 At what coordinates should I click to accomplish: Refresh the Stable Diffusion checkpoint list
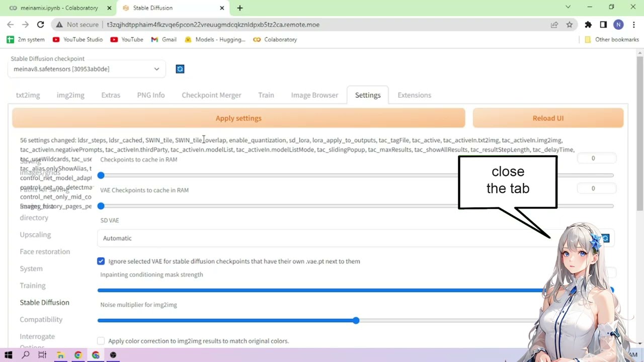click(x=180, y=69)
